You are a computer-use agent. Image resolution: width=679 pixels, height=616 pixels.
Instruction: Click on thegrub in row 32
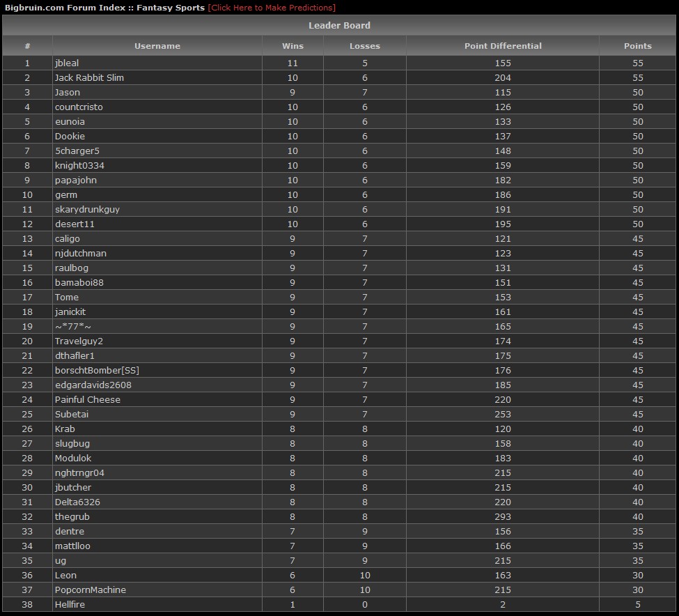click(x=72, y=516)
